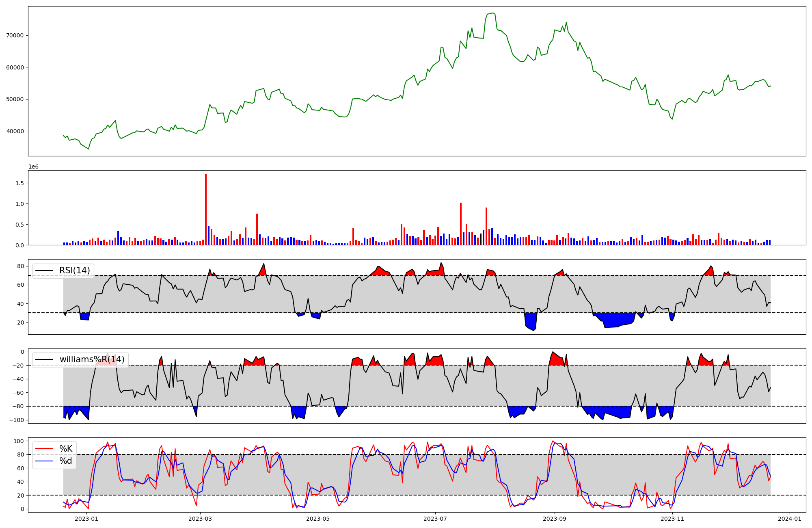Click the -100 tick on Williams %R axis
The height and width of the screenshot is (528, 812).
[17, 420]
